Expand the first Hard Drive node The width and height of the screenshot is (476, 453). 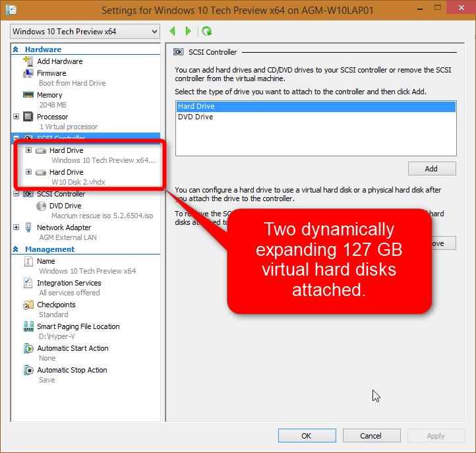coord(29,150)
